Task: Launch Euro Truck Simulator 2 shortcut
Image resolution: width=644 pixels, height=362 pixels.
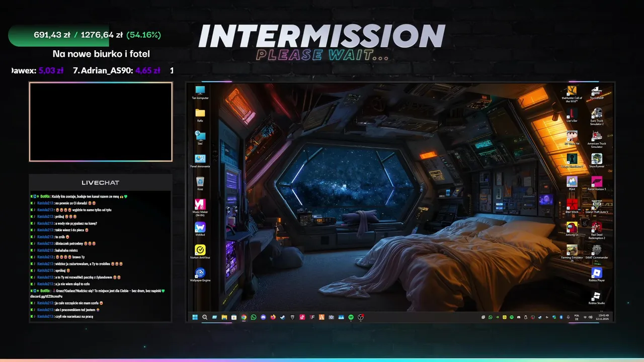Action: pos(597,117)
